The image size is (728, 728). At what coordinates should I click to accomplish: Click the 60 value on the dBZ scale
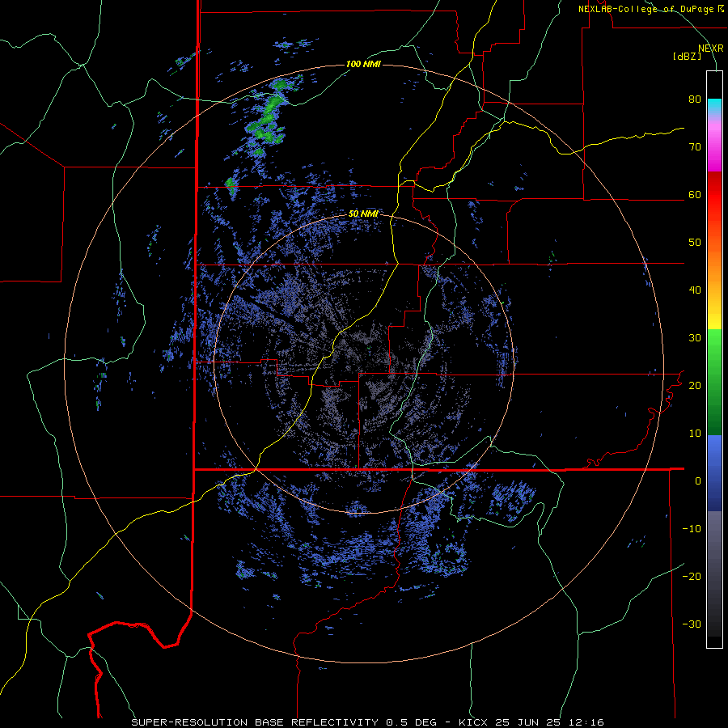695,194
